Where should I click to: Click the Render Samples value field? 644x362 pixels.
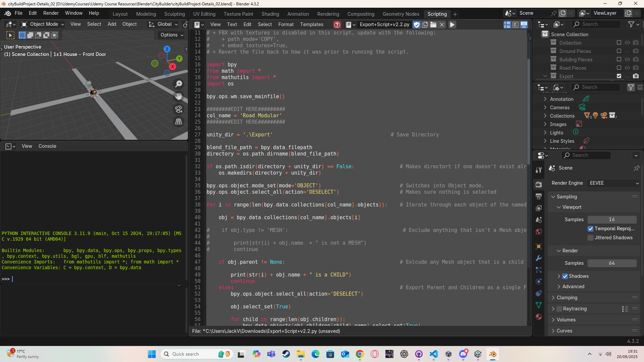[612, 263]
